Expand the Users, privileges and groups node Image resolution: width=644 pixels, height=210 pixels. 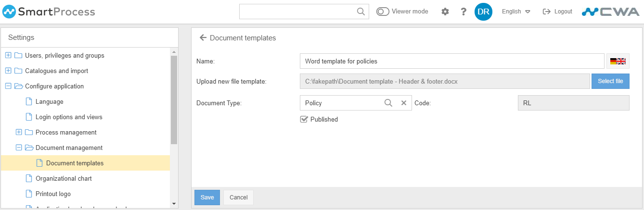coord(8,55)
